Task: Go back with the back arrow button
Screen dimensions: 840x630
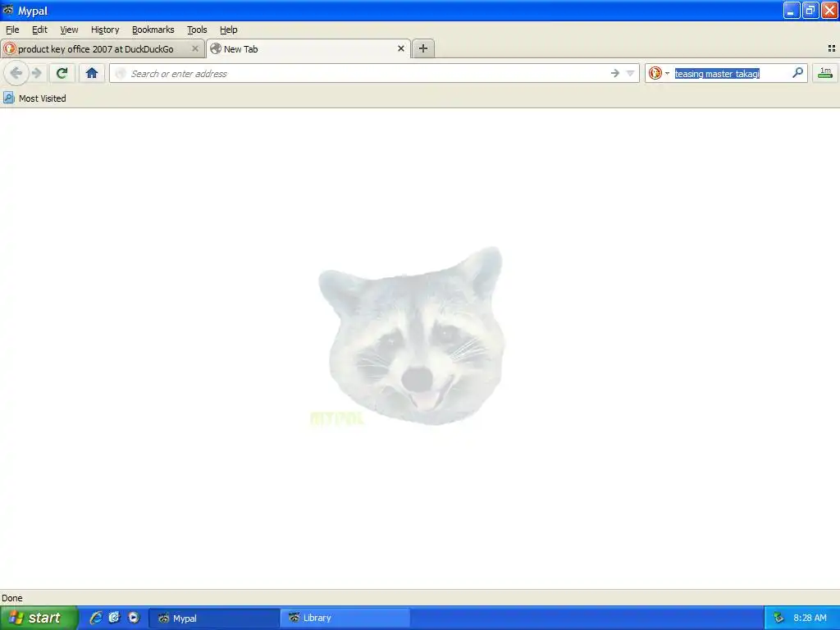Action: point(16,73)
